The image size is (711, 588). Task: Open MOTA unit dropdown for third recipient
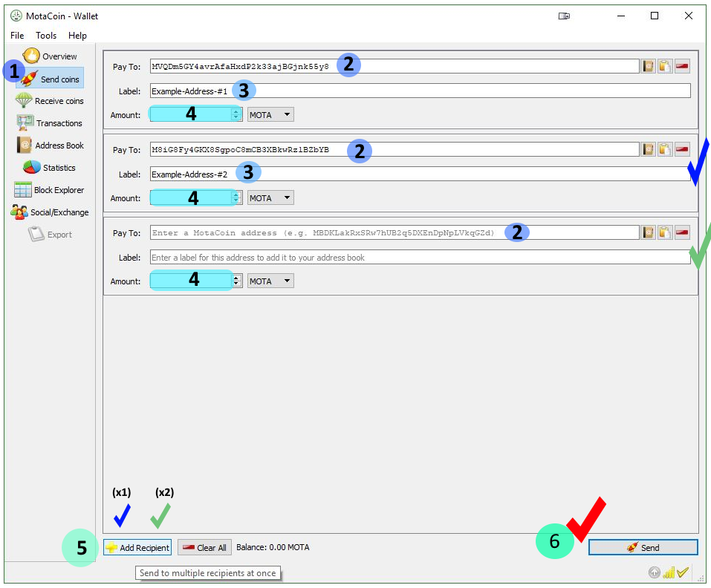click(270, 281)
